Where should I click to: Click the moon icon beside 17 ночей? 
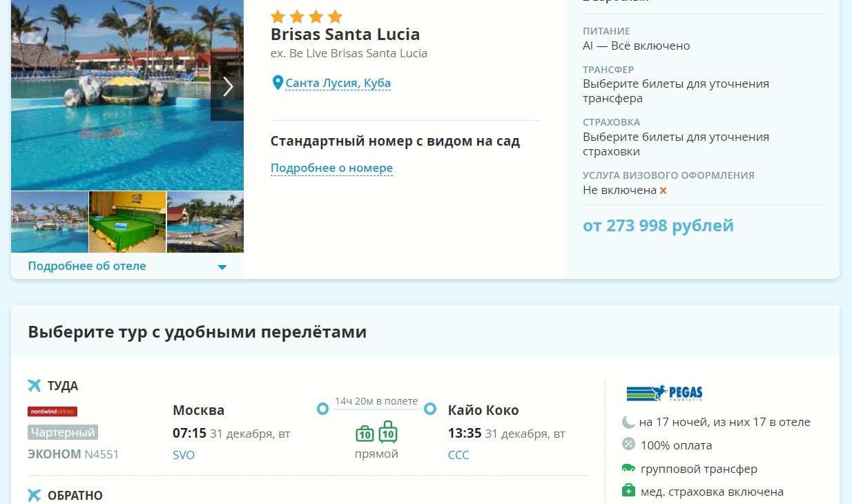[x=628, y=422]
